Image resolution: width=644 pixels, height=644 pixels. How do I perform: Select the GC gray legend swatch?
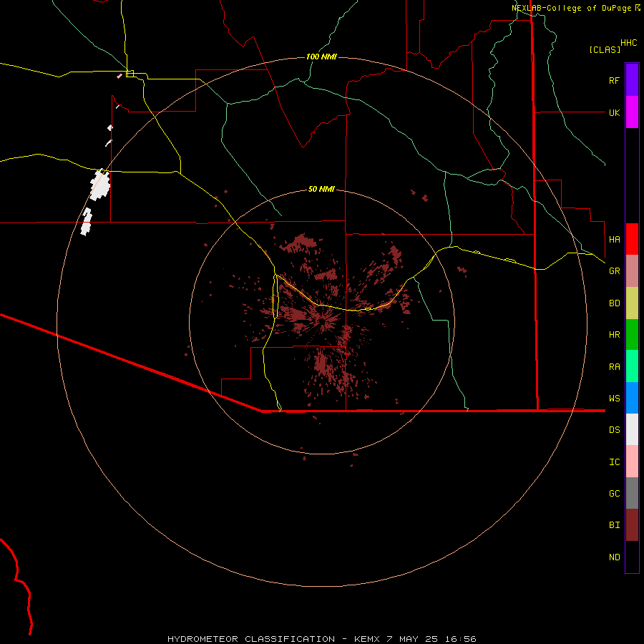[632, 493]
